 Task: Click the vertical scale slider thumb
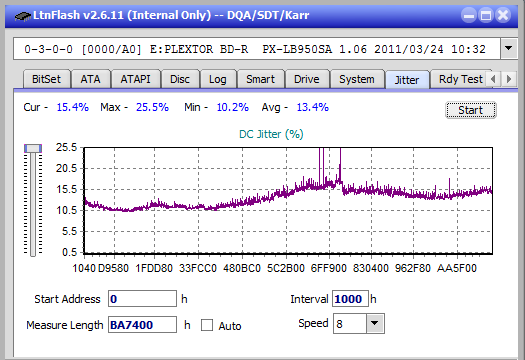33,148
